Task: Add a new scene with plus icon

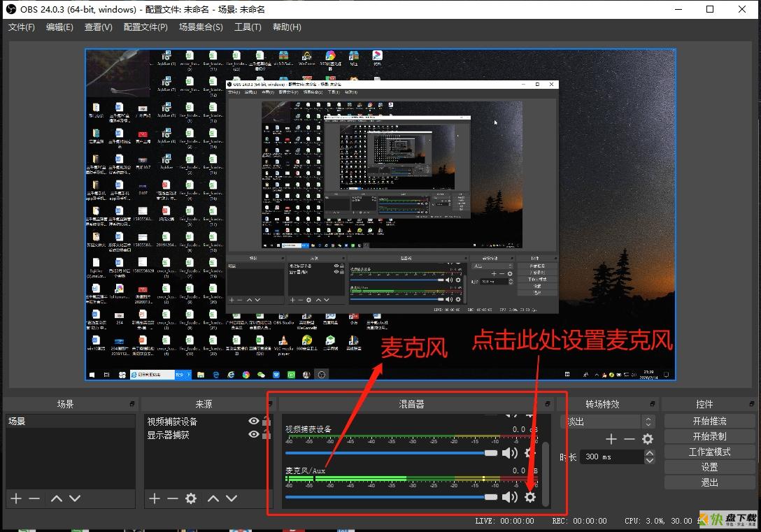Action: click(x=16, y=498)
